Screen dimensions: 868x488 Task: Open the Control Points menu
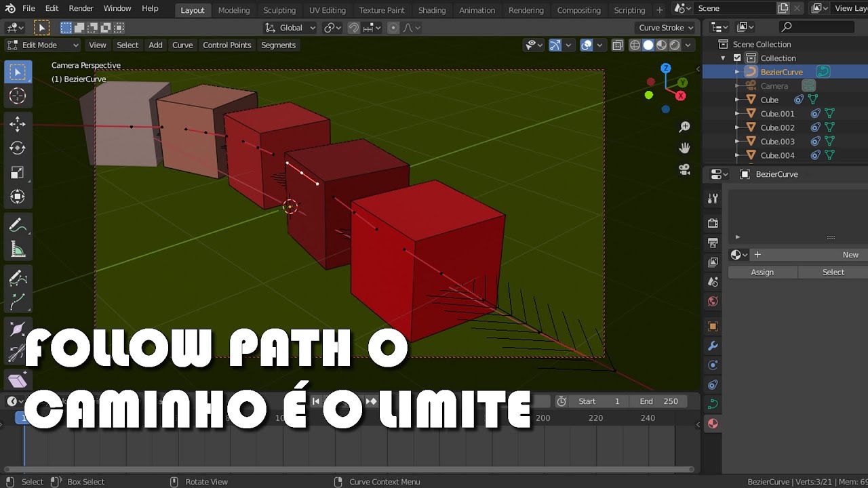click(226, 45)
